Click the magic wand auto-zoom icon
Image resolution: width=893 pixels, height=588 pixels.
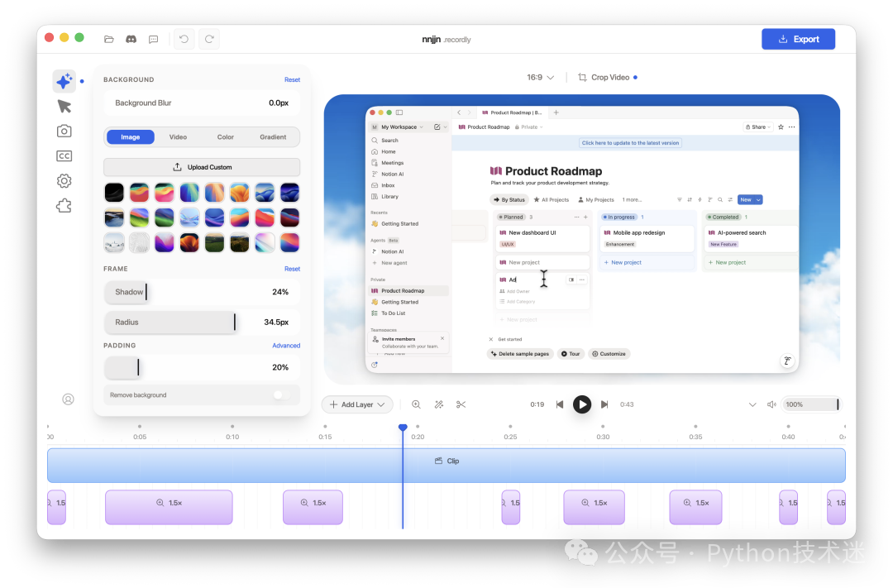tap(438, 404)
